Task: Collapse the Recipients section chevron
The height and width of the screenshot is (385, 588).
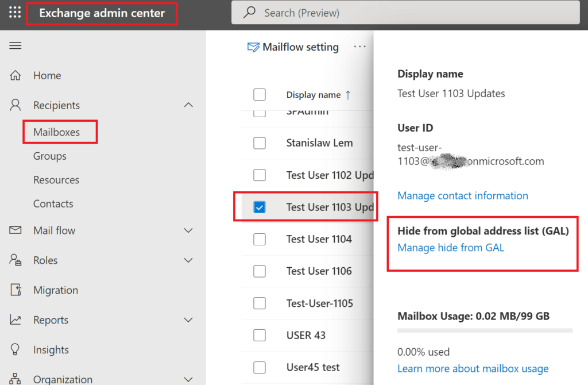Action: [188, 105]
